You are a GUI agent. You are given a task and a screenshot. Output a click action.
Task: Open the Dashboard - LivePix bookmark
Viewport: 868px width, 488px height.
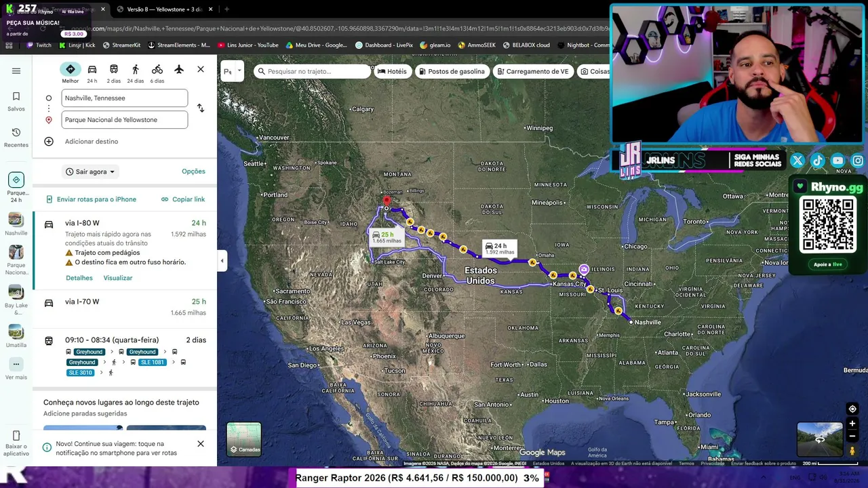tap(384, 45)
